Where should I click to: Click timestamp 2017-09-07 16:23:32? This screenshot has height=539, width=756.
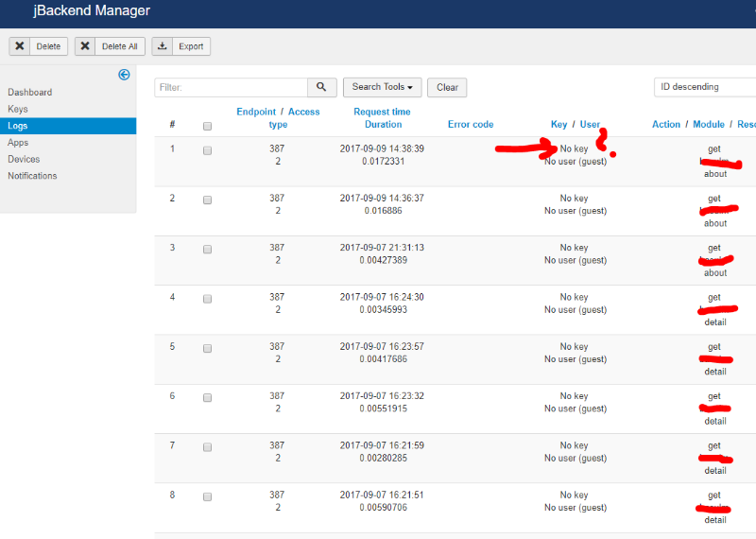point(382,395)
